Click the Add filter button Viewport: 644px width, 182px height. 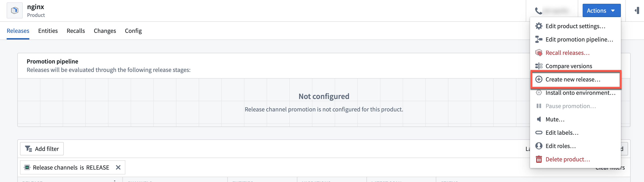(x=42, y=149)
